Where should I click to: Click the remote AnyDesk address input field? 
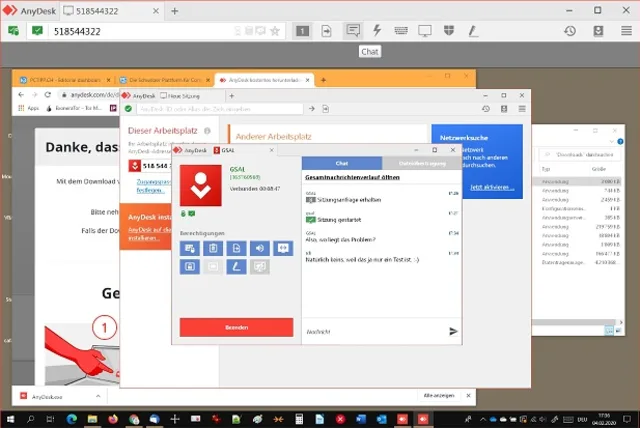coord(220,109)
